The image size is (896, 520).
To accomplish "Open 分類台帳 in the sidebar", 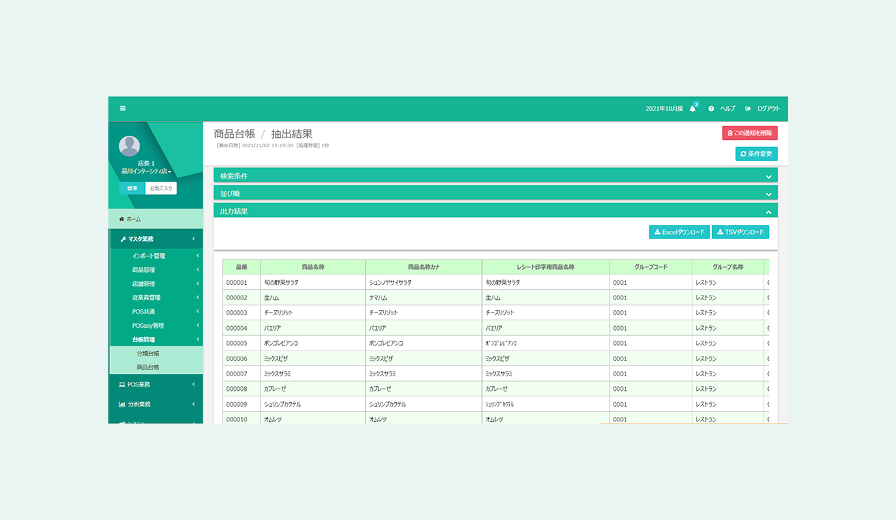I will [148, 354].
